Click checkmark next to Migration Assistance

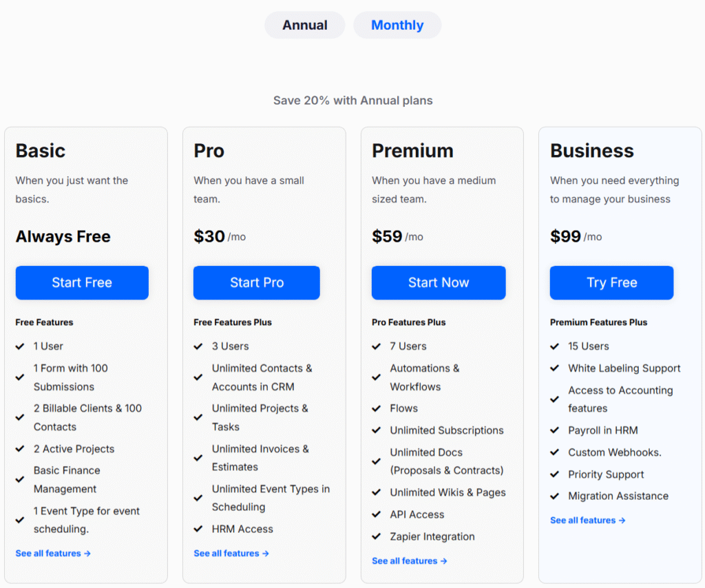(555, 496)
